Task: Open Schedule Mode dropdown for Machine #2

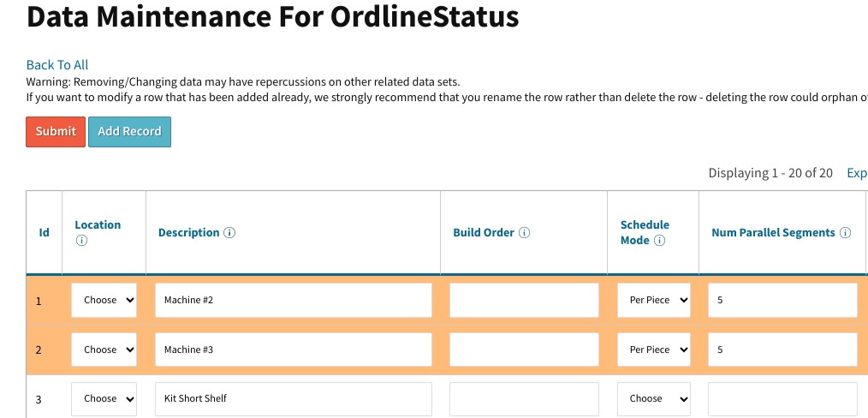Action: pos(654,301)
